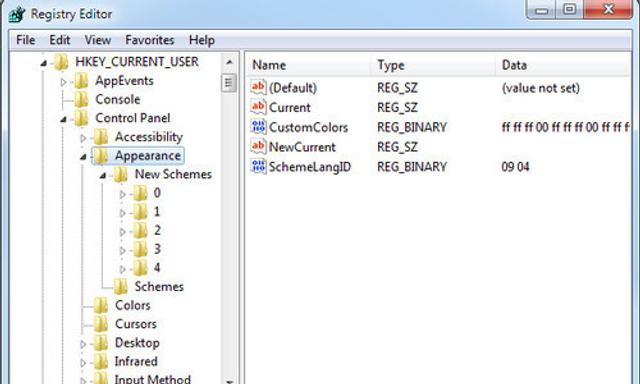Click the tree pane scrollbar thumb
This screenshot has width=640, height=384.
(229, 83)
